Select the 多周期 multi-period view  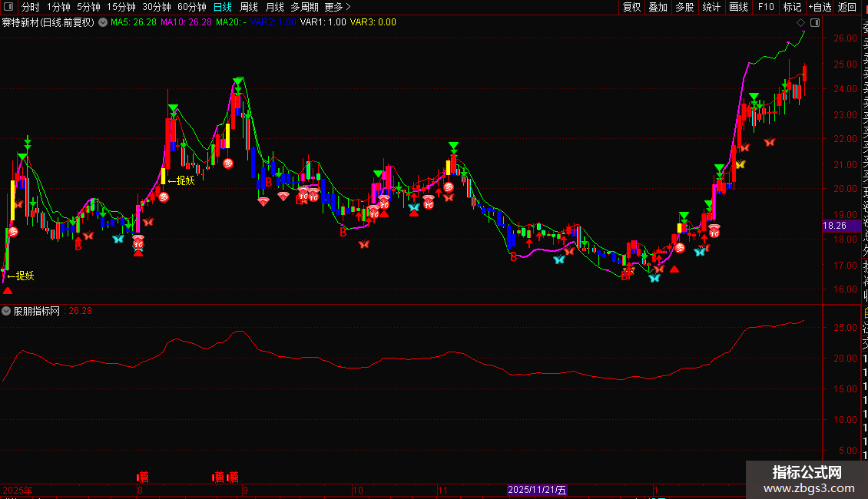click(305, 7)
